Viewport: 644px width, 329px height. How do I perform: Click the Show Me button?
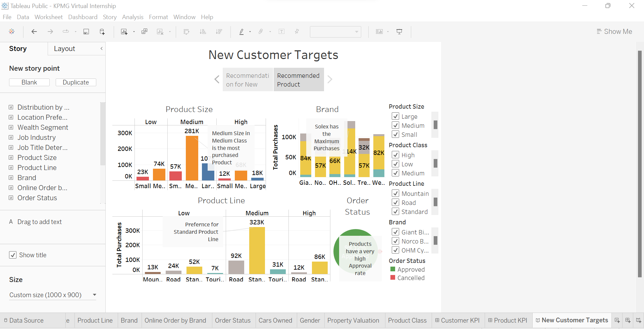pyautogui.click(x=614, y=32)
